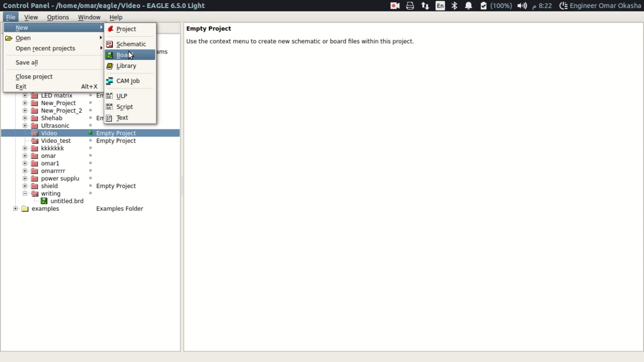644x362 pixels.
Task: Select the New_Project_2 project row
Action: point(91,111)
